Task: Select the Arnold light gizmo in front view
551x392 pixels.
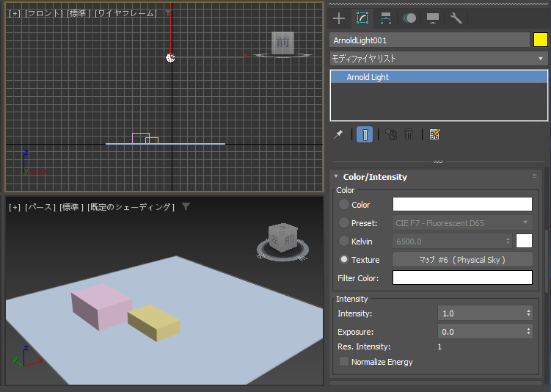Action: tap(170, 58)
